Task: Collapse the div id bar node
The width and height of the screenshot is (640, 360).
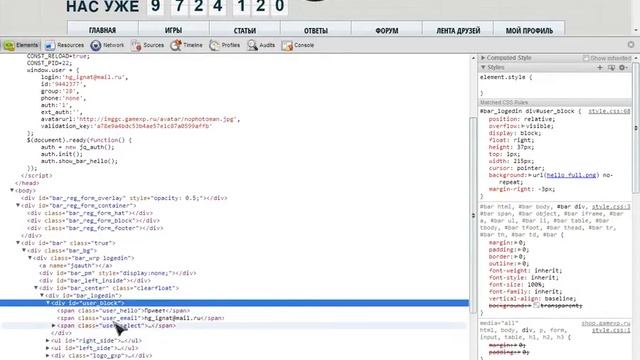Action: tap(18, 243)
